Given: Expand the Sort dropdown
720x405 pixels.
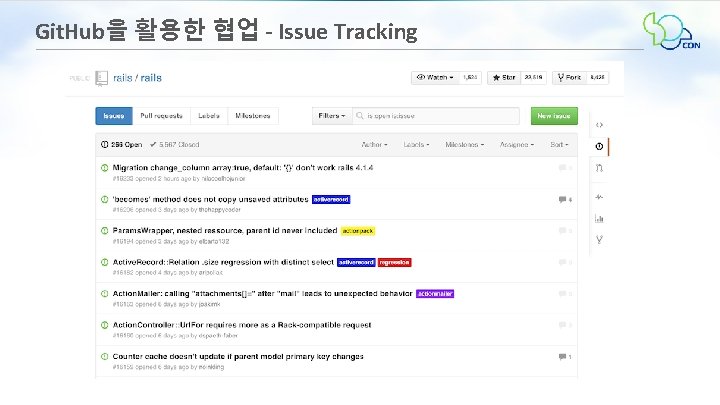Looking at the screenshot, I should pos(559,145).
